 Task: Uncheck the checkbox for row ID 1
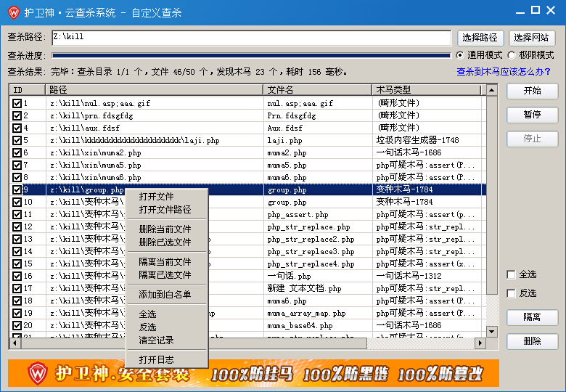[17, 103]
